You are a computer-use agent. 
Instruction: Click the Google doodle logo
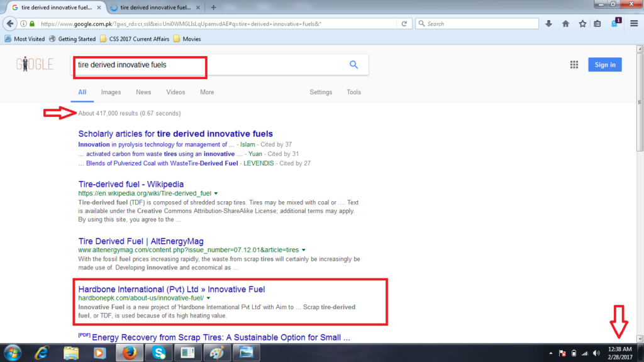coord(35,64)
